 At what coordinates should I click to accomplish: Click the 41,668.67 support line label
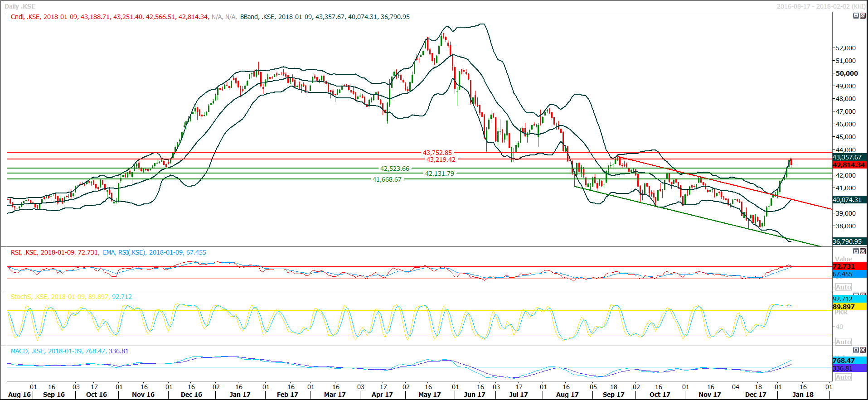(387, 179)
